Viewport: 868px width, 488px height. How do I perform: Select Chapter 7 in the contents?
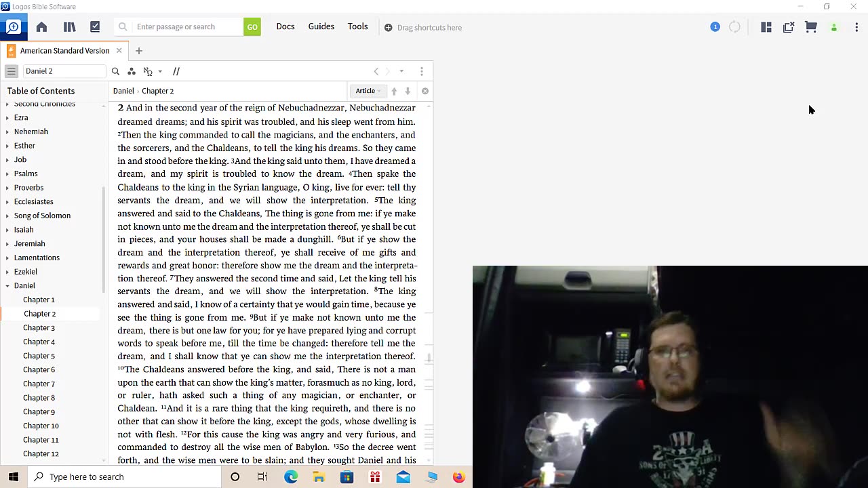pos(39,384)
